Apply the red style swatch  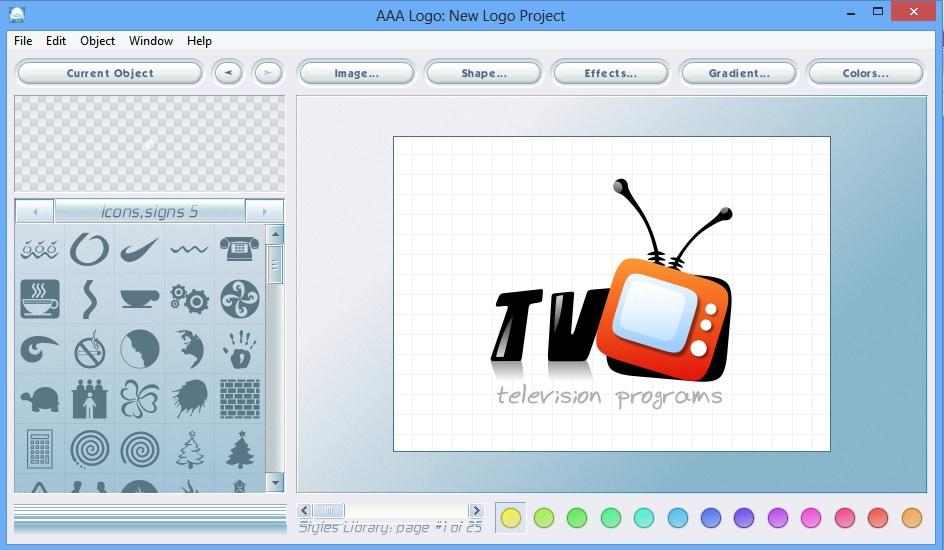point(878,518)
